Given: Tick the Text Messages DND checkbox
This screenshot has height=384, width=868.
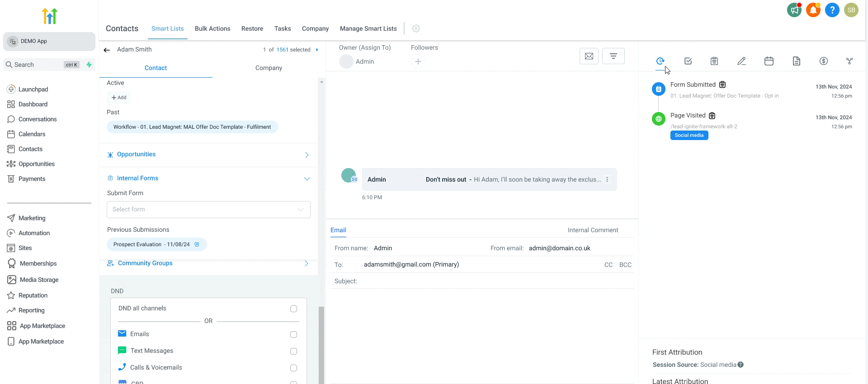Looking at the screenshot, I should pyautogui.click(x=293, y=351).
